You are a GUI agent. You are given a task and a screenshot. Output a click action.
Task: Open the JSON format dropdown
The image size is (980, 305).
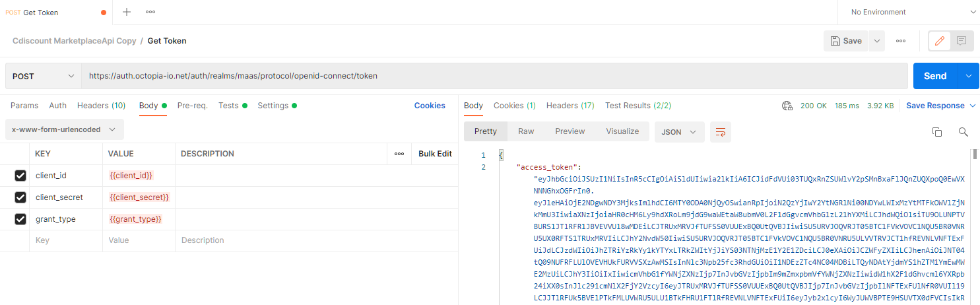[x=678, y=132]
